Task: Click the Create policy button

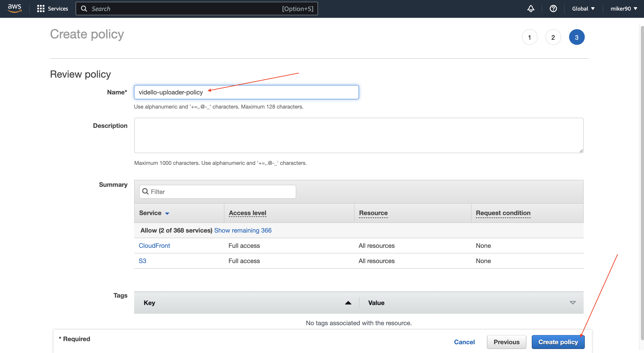Action: coord(558,342)
